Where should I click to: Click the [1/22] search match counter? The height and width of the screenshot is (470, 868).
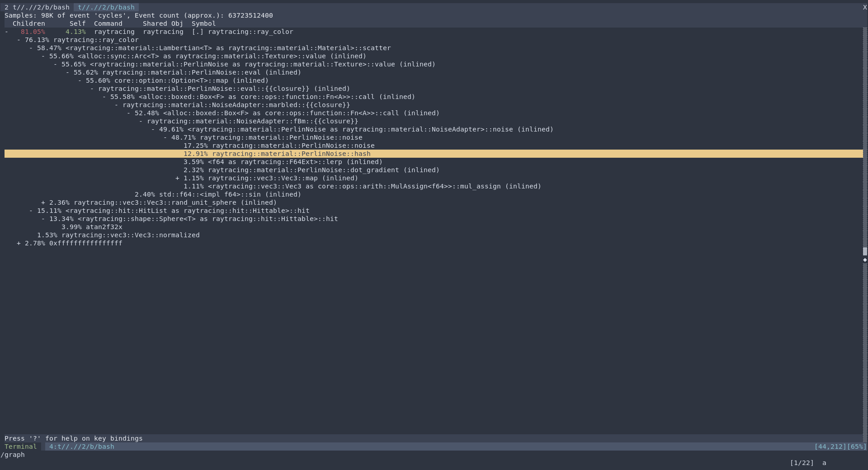pos(802,463)
